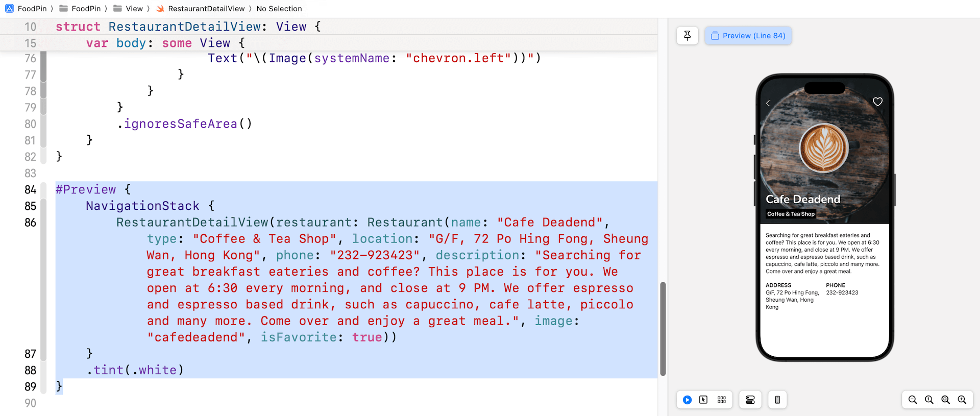Switch to selectable preview mode (cursor icon)
Viewport: 980px width, 416px height.
pos(703,400)
